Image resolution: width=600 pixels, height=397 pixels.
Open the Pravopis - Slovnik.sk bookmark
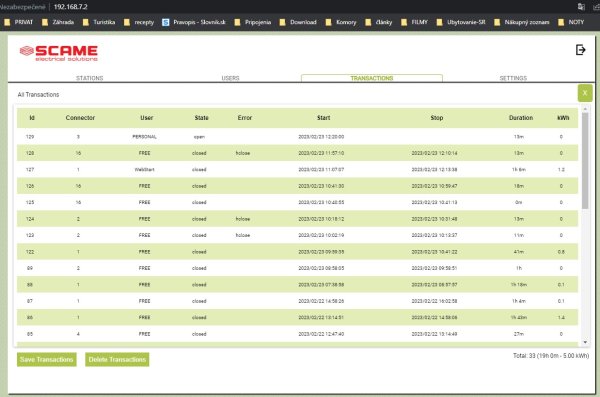(194, 22)
